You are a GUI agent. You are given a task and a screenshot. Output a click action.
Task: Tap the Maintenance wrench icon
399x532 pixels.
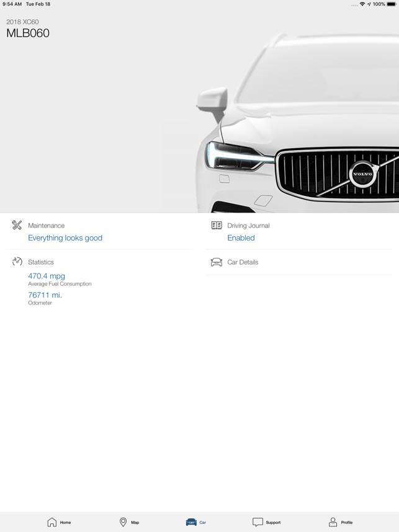[x=17, y=225]
